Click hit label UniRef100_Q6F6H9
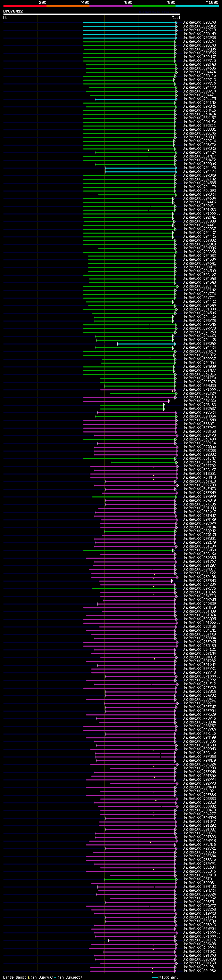This screenshot has height=980, width=222. click(199, 493)
